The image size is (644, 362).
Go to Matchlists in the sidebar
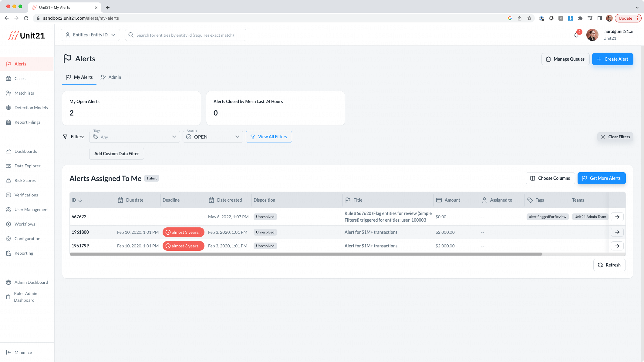[24, 93]
